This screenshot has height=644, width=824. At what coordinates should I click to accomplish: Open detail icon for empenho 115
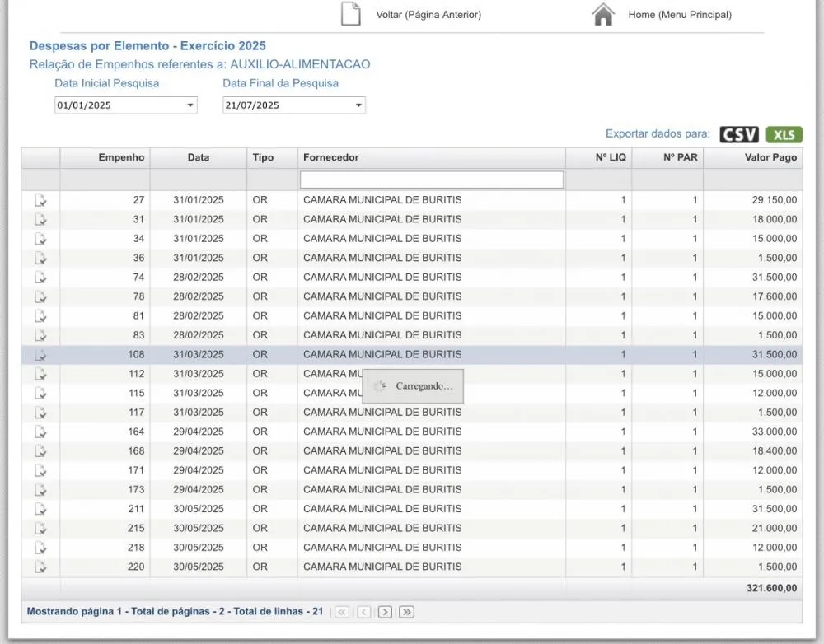(40, 394)
